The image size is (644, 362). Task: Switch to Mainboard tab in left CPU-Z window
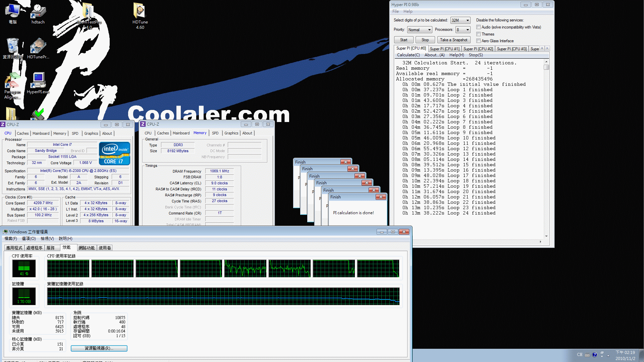pos(41,133)
